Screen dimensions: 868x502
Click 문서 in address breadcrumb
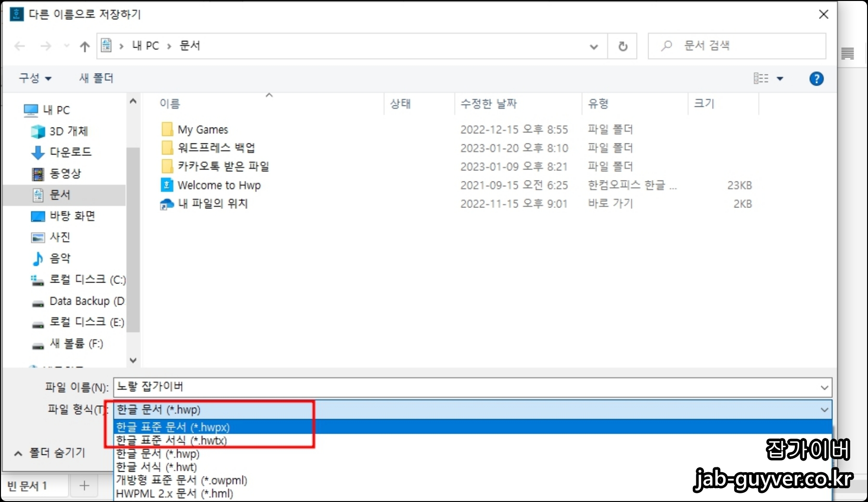pyautogui.click(x=190, y=46)
